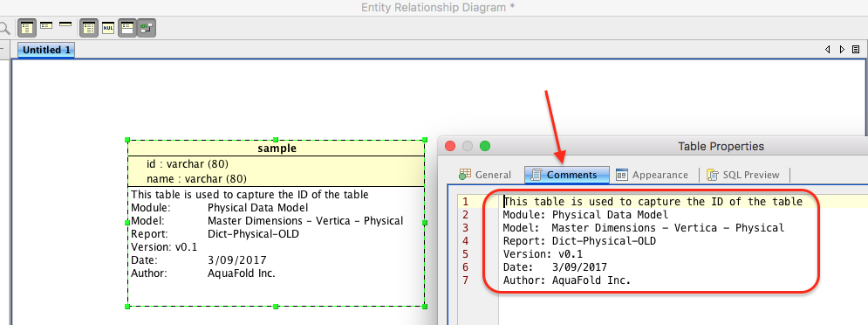Toggle full table detail view icon
This screenshot has height=325, width=868.
[x=26, y=27]
